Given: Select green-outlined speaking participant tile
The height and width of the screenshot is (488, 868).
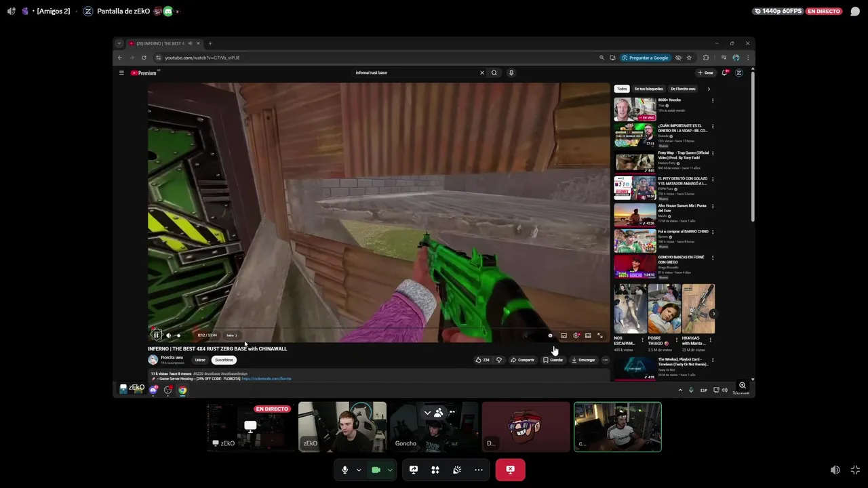Looking at the screenshot, I should point(618,427).
